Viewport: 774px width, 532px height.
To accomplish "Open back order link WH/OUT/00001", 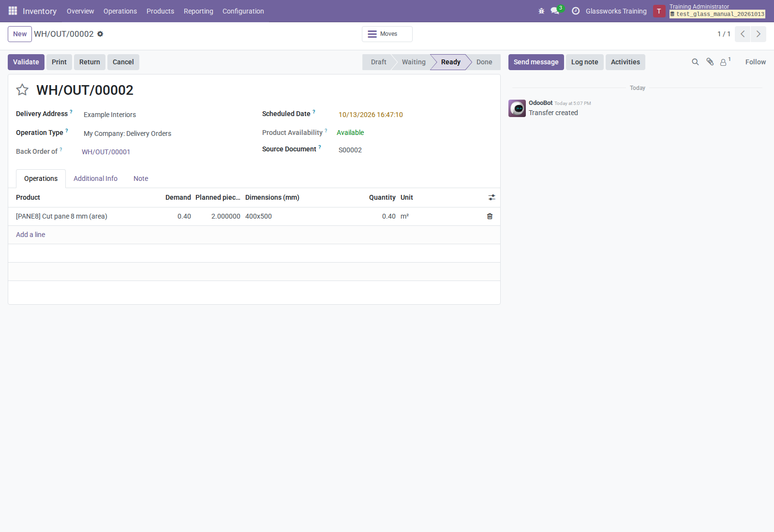I will (106, 152).
